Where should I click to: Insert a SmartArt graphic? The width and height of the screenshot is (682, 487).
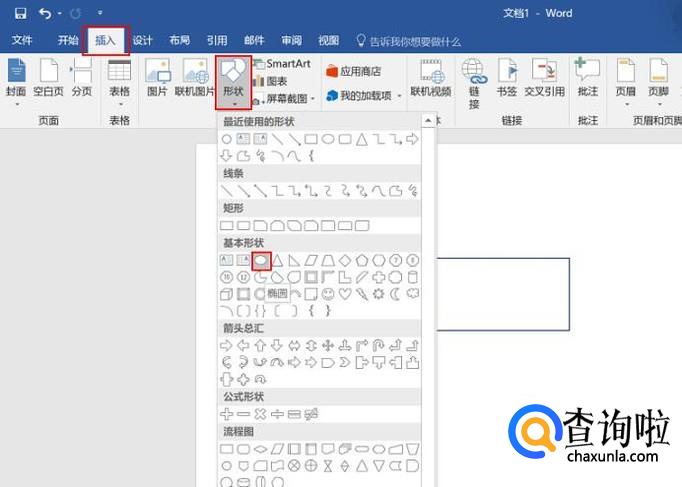(x=282, y=63)
